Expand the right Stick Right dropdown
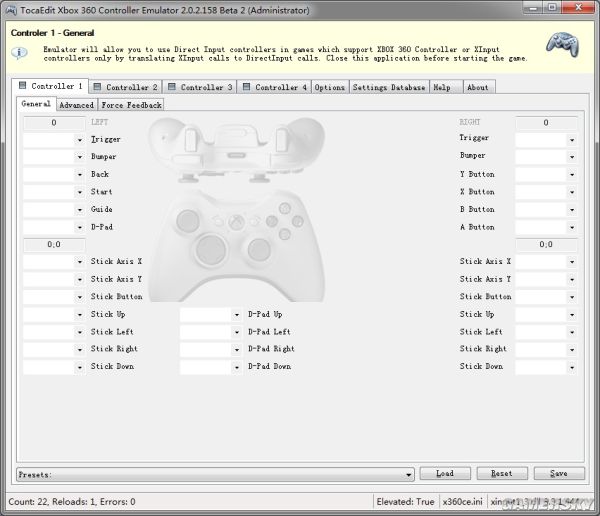 (x=572, y=349)
